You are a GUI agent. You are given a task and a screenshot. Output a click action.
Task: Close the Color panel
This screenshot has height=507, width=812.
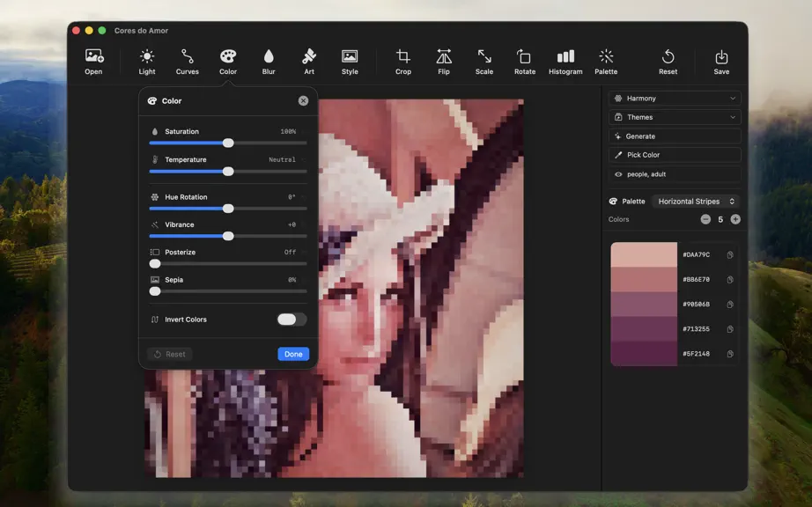[x=304, y=101]
